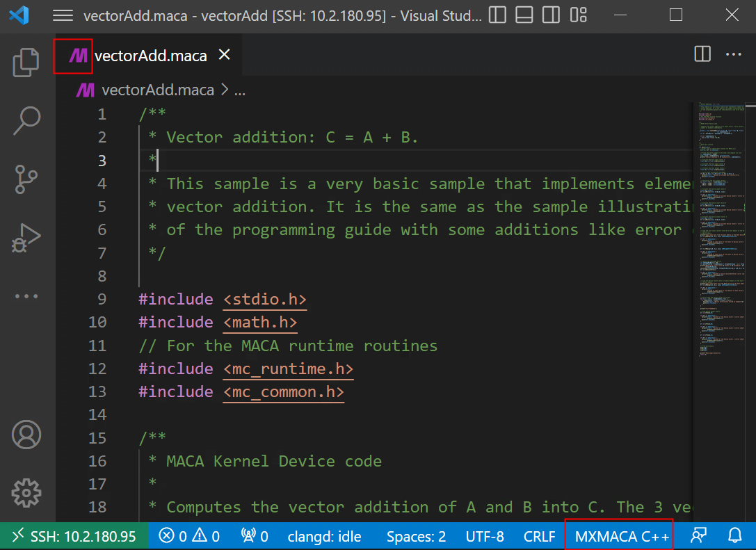This screenshot has width=756, height=550.
Task: Open the Source Control view
Action: point(26,179)
